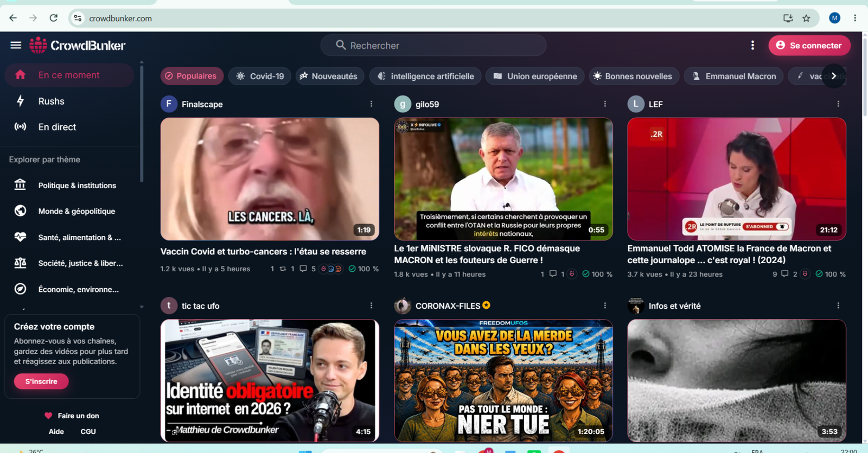The height and width of the screenshot is (453, 868).
Task: Open the Finalscape channel avatar
Action: click(x=169, y=104)
